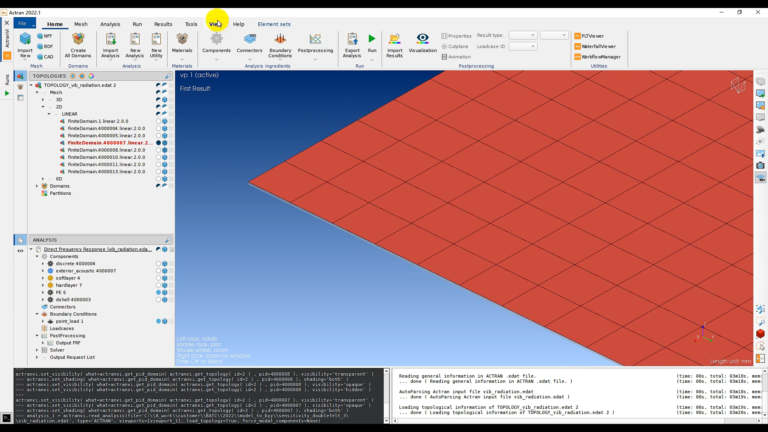This screenshot has height=432, width=768.
Task: Toggle visibility of point_load 1
Action: (158, 321)
